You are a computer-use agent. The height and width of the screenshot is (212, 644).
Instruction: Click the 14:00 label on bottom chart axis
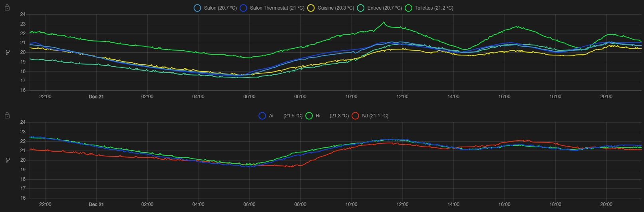[x=453, y=204]
